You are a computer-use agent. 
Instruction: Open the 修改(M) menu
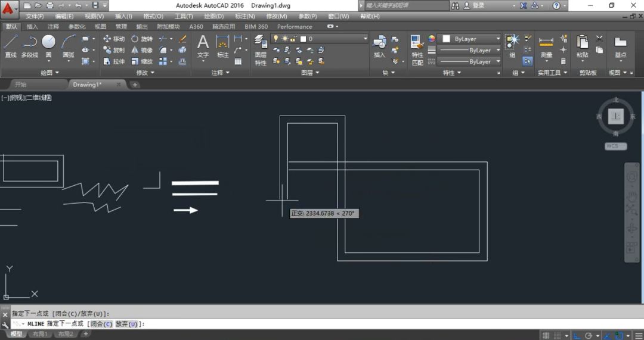(x=277, y=17)
